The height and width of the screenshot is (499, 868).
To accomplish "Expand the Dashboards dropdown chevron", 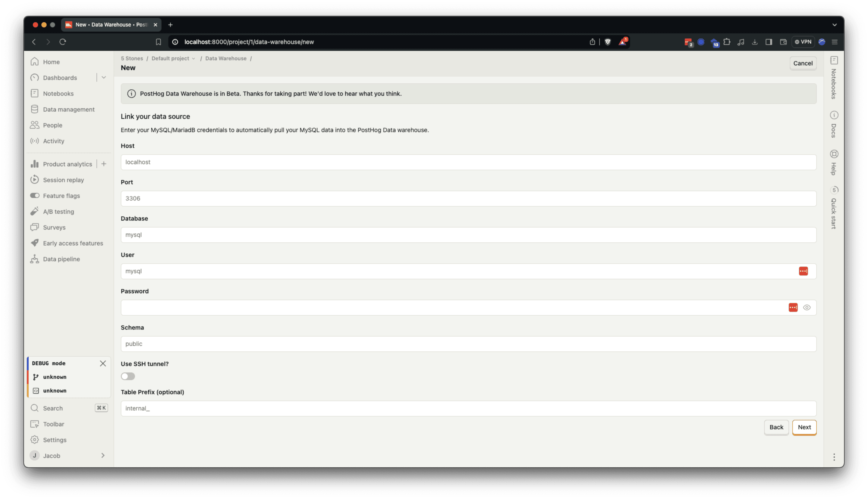I will [x=104, y=78].
